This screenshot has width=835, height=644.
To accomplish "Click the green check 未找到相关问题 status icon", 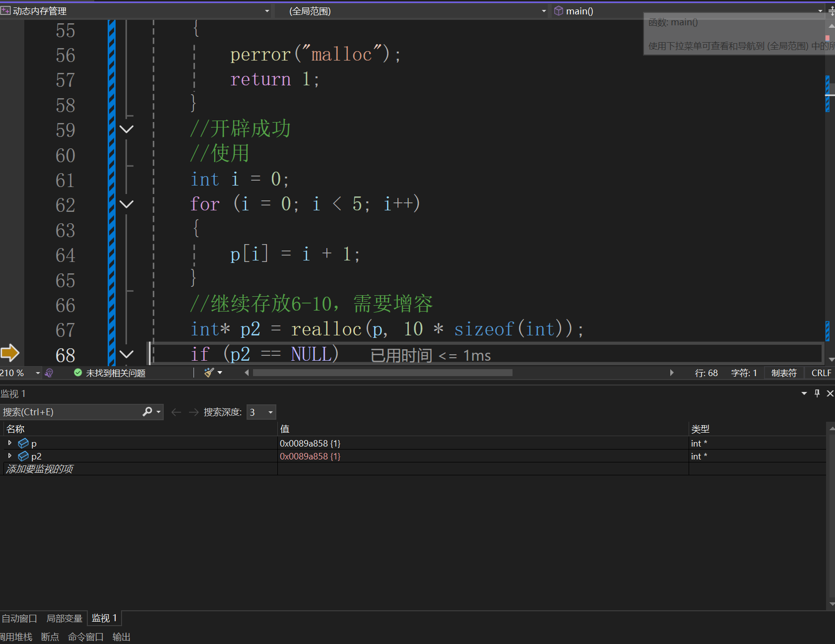I will (x=78, y=373).
